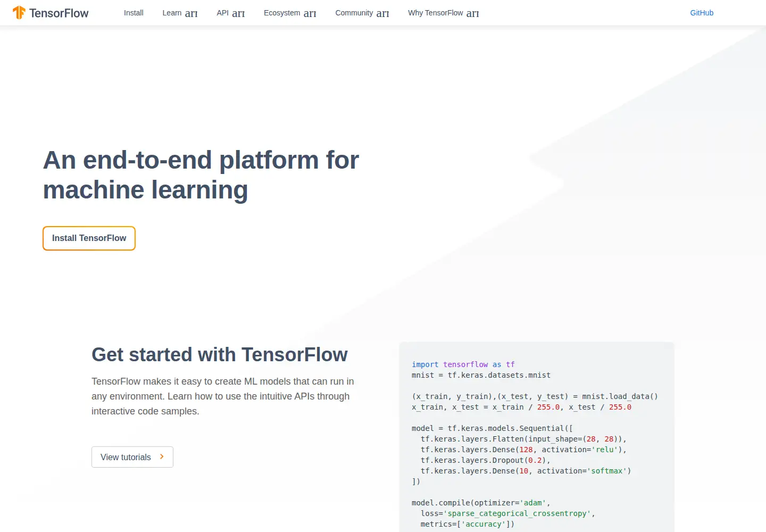Viewport: 766px width, 532px height.
Task: Show the Community dropdown menu
Action: point(362,13)
